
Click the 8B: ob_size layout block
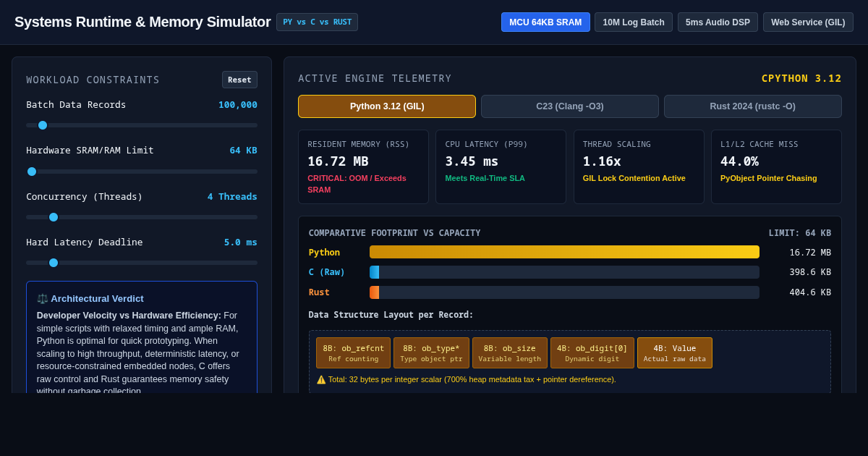point(510,352)
